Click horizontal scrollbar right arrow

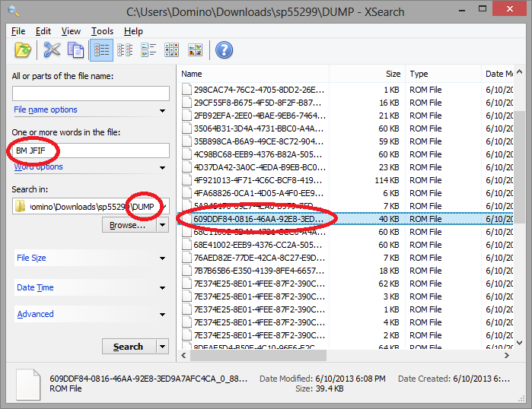click(x=507, y=355)
